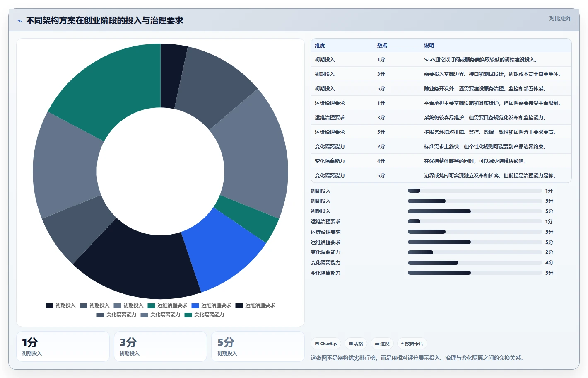Select the row starting 多服务环境对排障
Screen dimensions: 588x378
[x=441, y=132]
